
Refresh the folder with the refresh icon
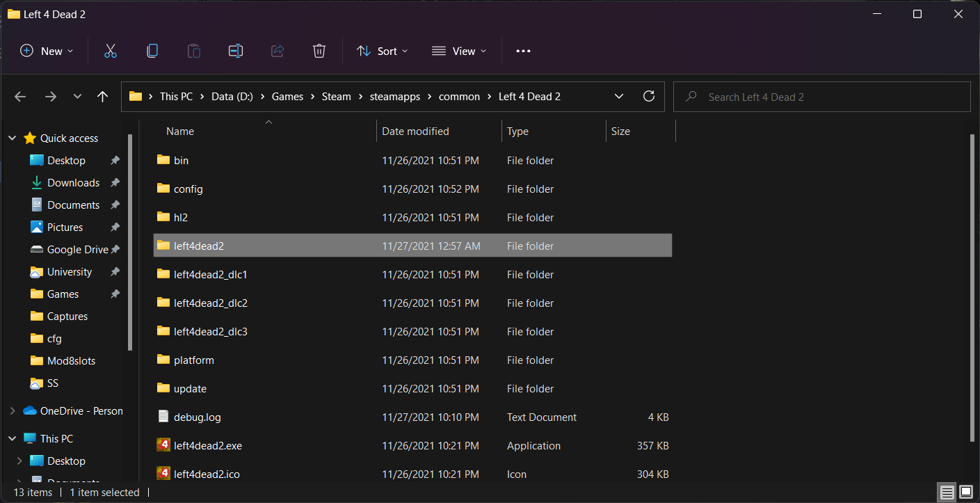click(x=648, y=96)
